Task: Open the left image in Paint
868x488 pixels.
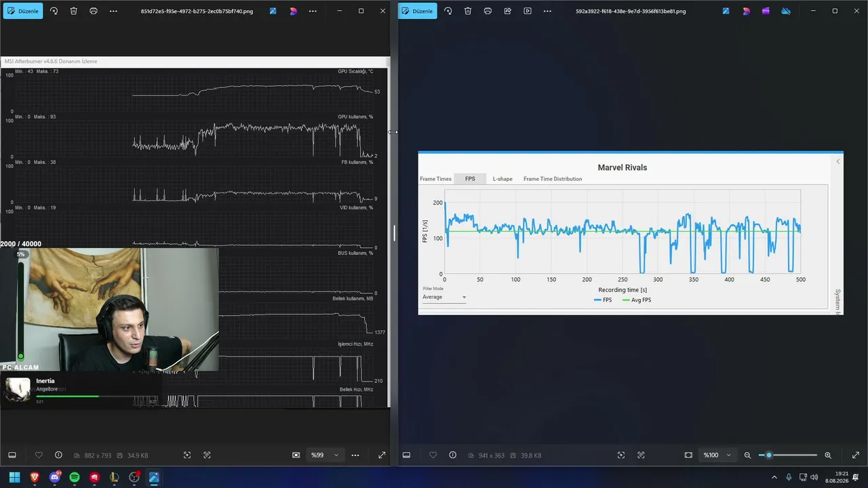Action: (x=273, y=11)
